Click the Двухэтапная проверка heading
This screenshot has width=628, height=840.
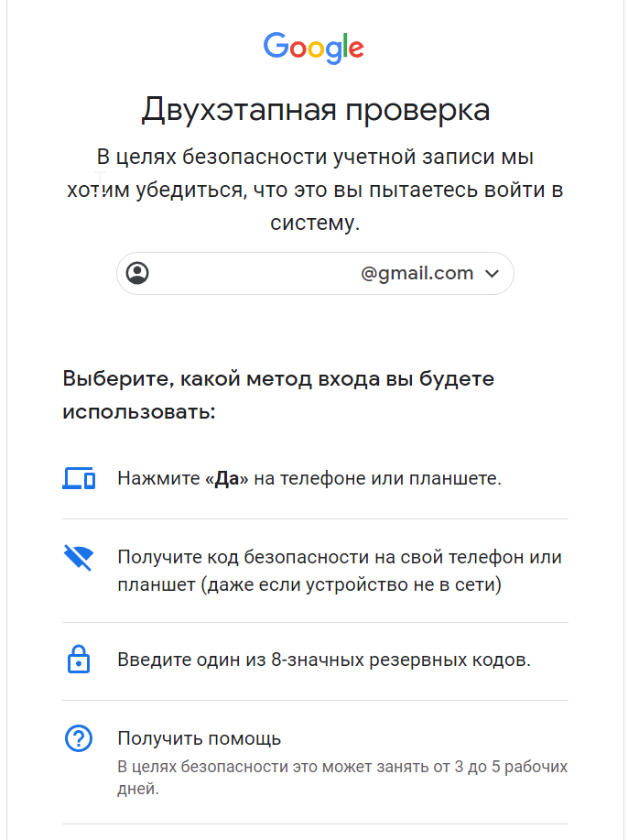(x=315, y=110)
